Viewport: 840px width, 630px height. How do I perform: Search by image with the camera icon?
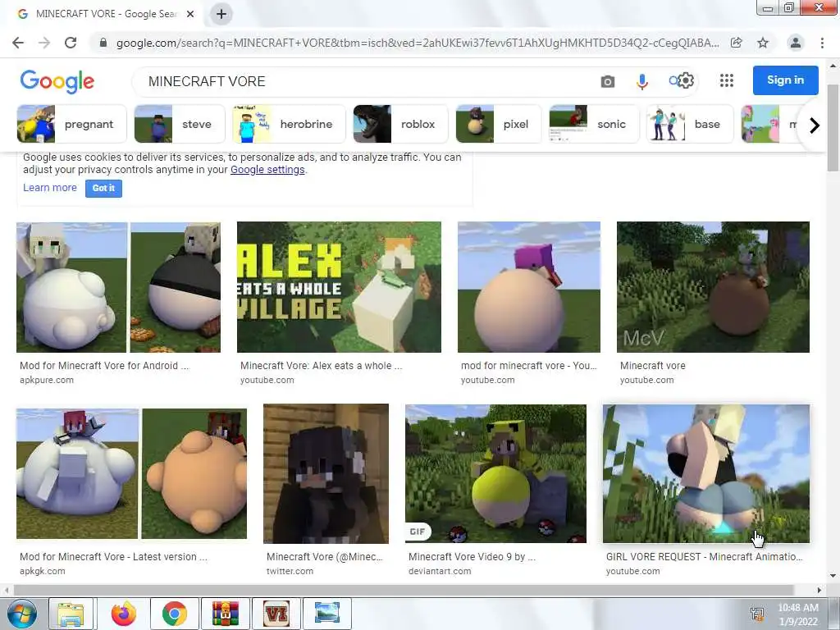point(608,81)
